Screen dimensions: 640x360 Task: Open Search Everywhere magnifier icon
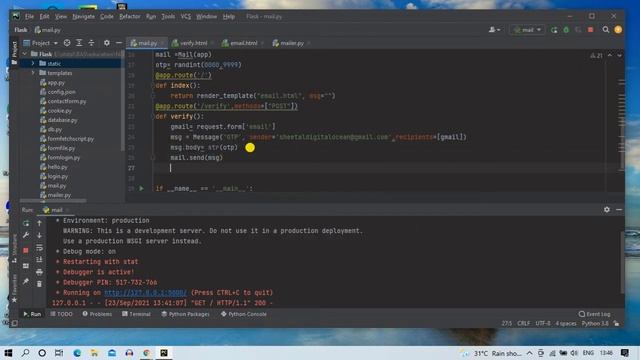coord(606,30)
